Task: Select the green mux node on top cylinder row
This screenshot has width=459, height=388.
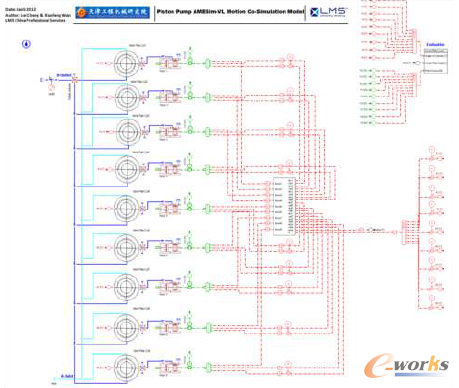Action: click(208, 63)
